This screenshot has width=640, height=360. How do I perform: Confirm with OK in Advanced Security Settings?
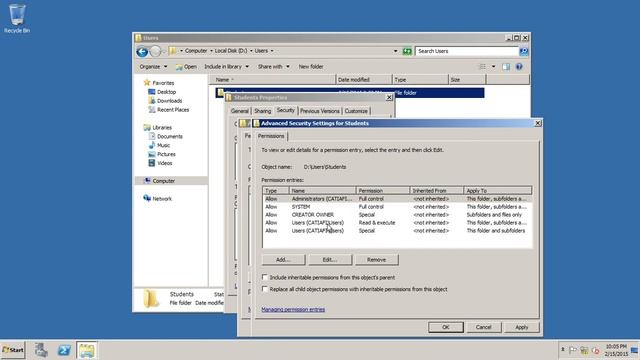click(x=446, y=327)
